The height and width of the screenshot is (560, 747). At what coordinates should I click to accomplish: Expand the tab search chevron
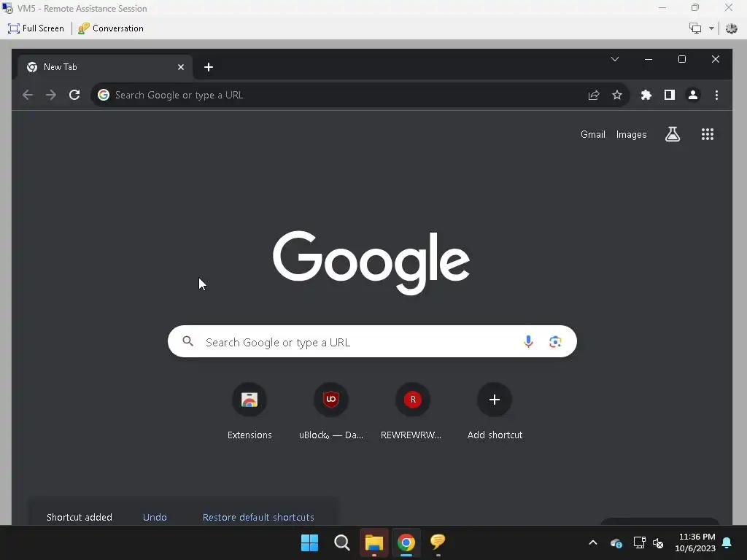[x=615, y=59]
